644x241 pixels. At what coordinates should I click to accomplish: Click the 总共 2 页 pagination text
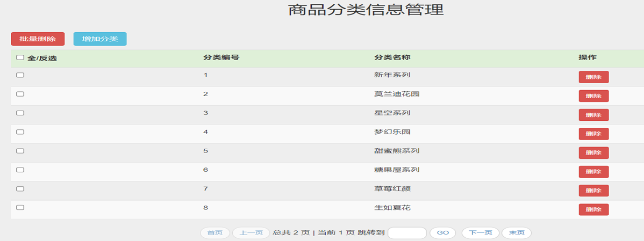pyautogui.click(x=291, y=233)
